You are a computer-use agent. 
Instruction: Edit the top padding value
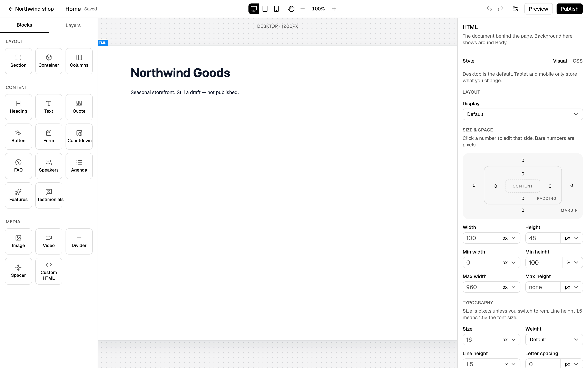[x=523, y=174]
